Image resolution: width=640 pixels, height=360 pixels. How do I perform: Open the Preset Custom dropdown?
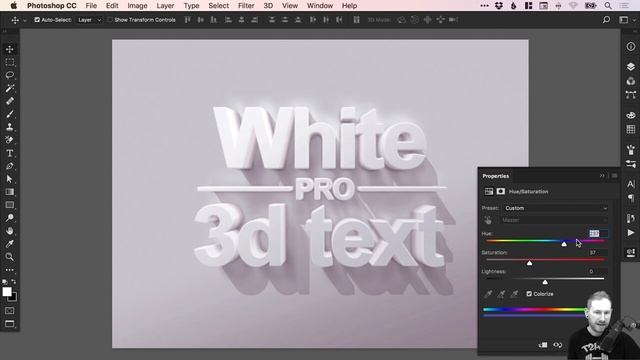point(556,208)
